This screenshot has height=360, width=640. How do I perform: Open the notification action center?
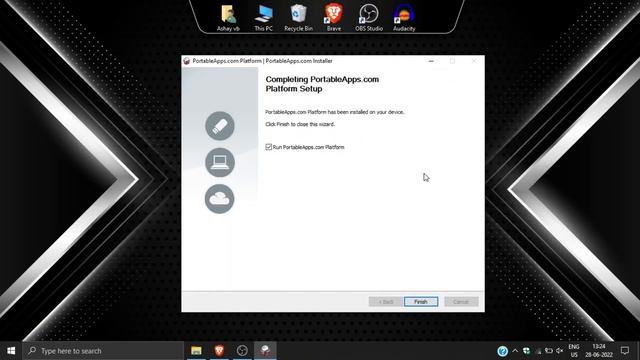coord(624,351)
